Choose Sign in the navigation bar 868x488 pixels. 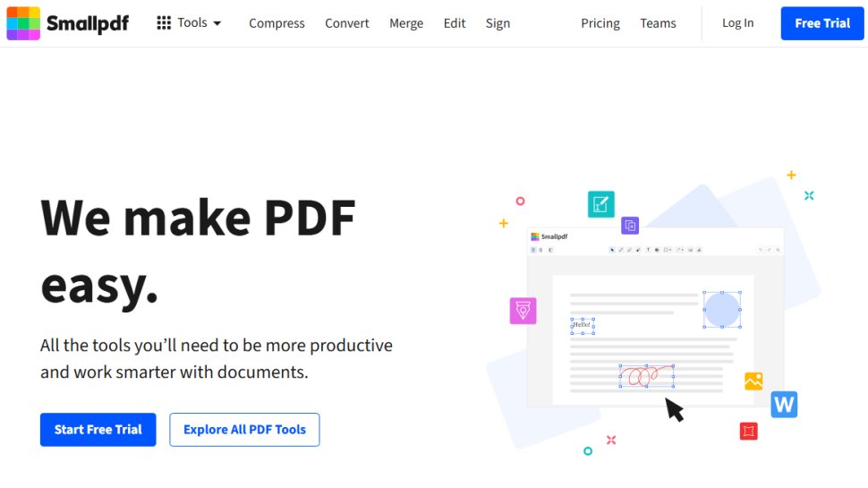498,23
